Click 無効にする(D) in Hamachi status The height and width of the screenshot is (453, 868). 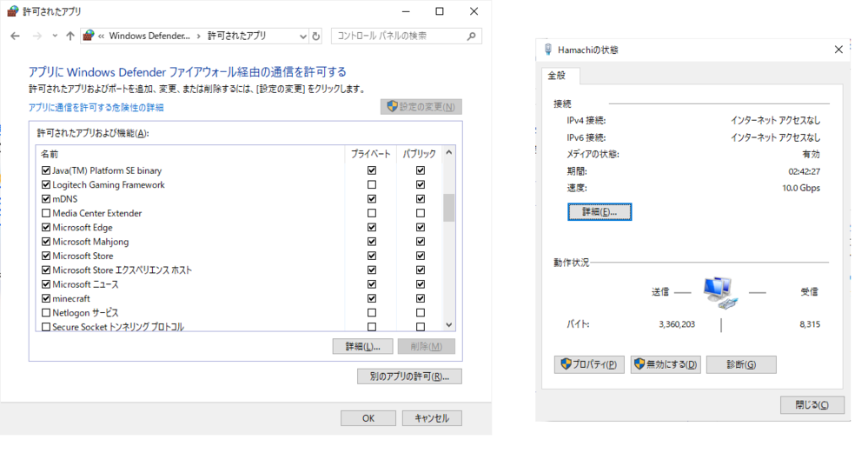666,364
